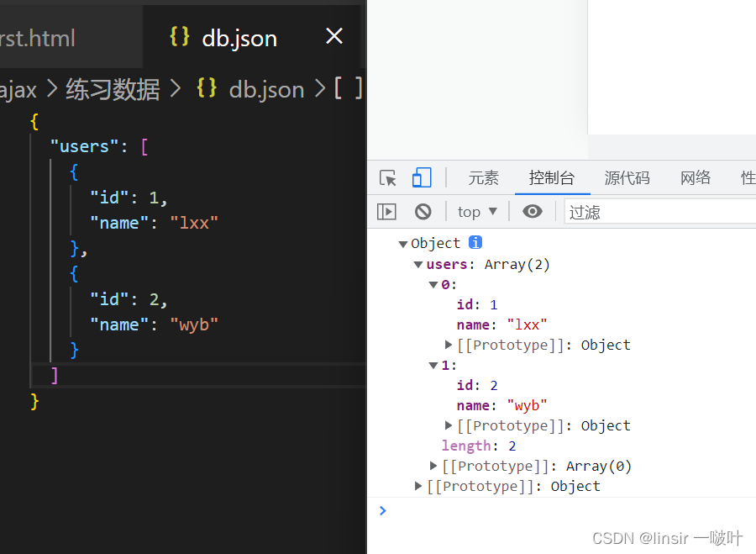756x554 pixels.
Task: Click the JSON icon on the db.json tab
Action: pos(179,37)
